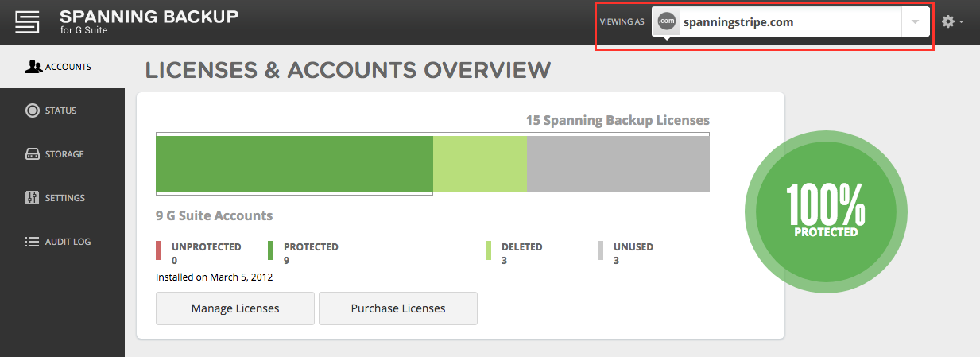This screenshot has width=980, height=357.
Task: Click the .com domain icon
Action: [667, 22]
